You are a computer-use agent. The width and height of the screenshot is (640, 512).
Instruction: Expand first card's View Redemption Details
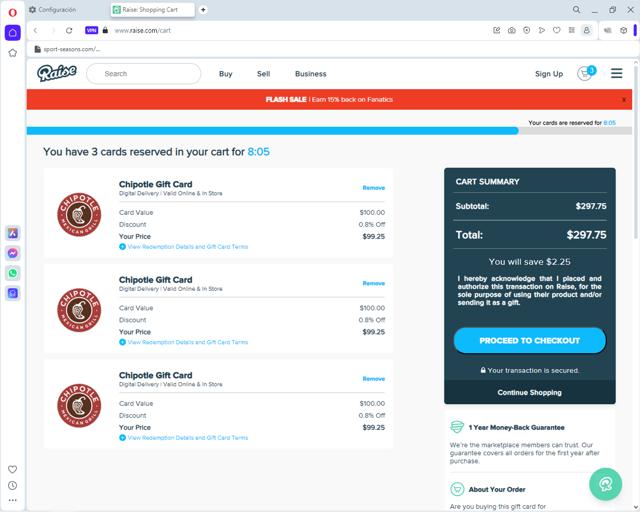pyautogui.click(x=183, y=247)
